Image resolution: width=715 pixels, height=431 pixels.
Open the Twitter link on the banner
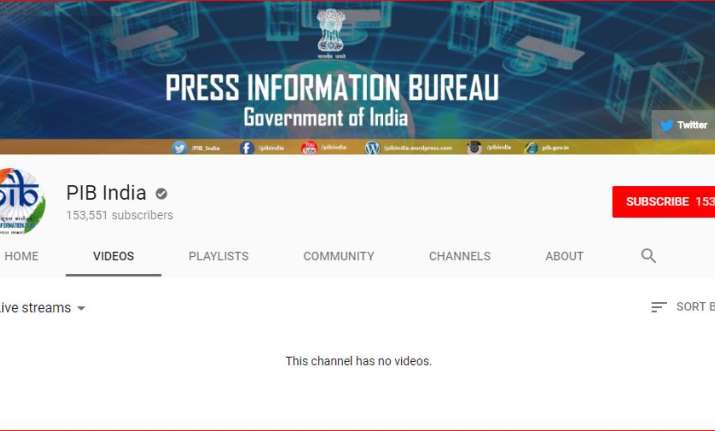pyautogui.click(x=683, y=125)
